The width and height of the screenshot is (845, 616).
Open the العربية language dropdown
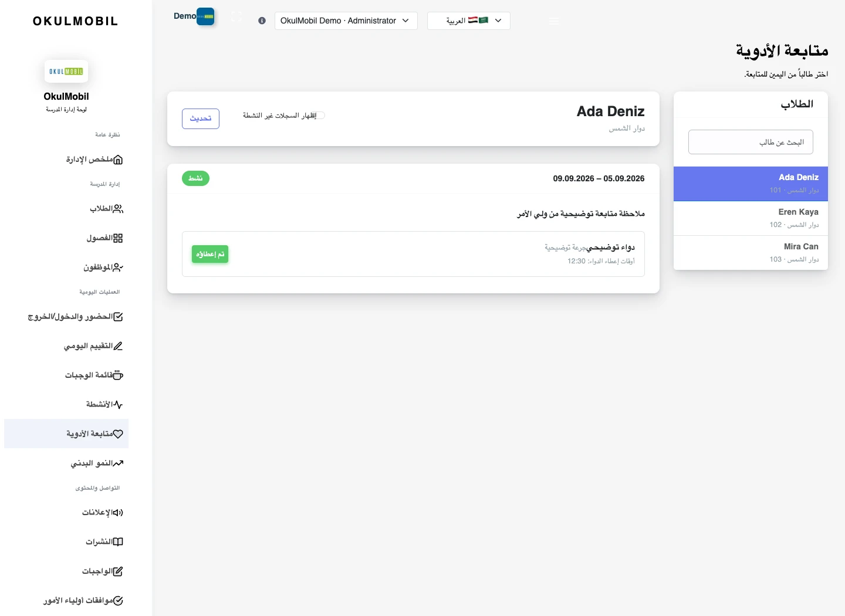point(469,21)
